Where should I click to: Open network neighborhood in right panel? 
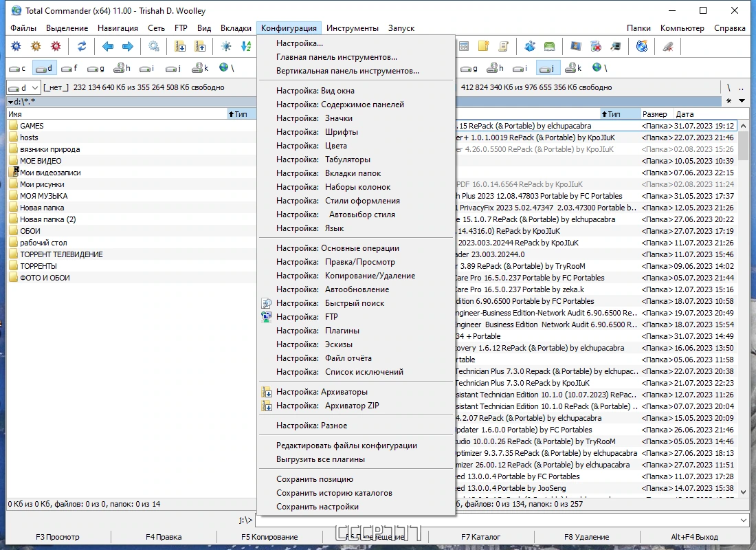(599, 68)
